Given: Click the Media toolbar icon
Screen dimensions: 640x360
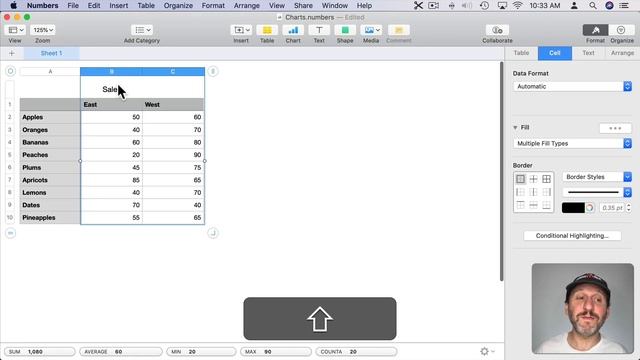Looking at the screenshot, I should click(371, 30).
